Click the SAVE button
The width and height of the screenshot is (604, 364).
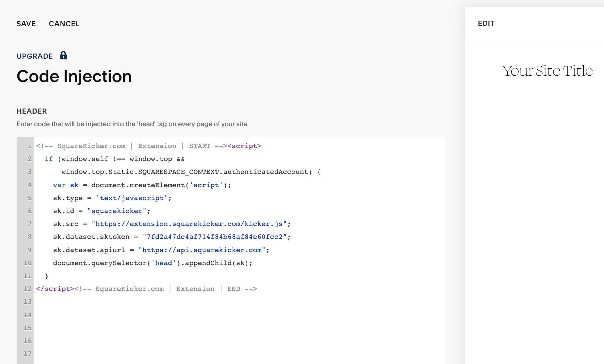pyautogui.click(x=26, y=24)
